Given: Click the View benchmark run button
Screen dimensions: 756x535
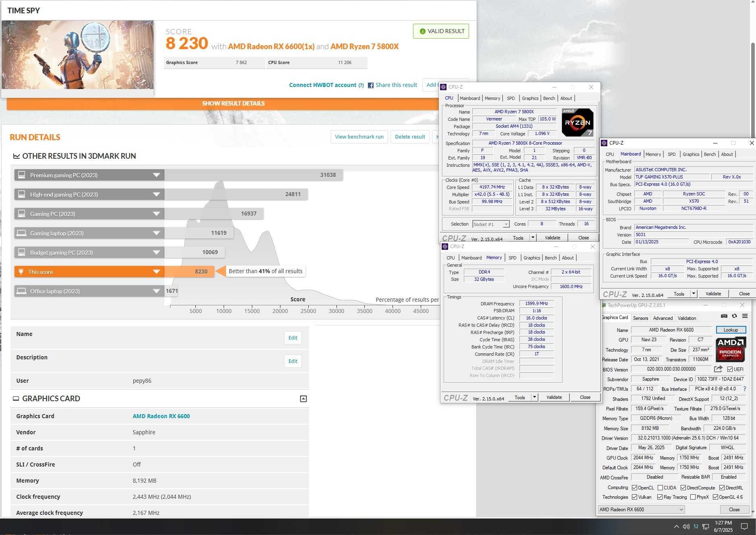Looking at the screenshot, I should [x=359, y=137].
